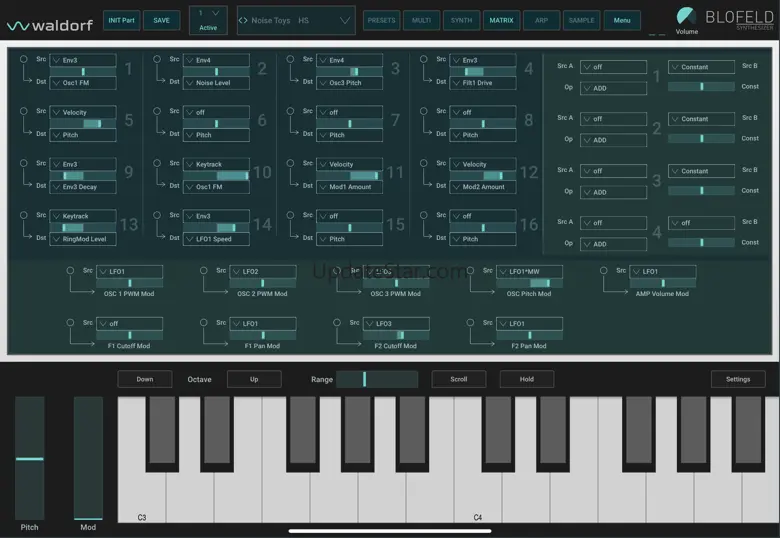The height and width of the screenshot is (538, 780).
Task: Switch to the MULTI tab
Action: [421, 20]
